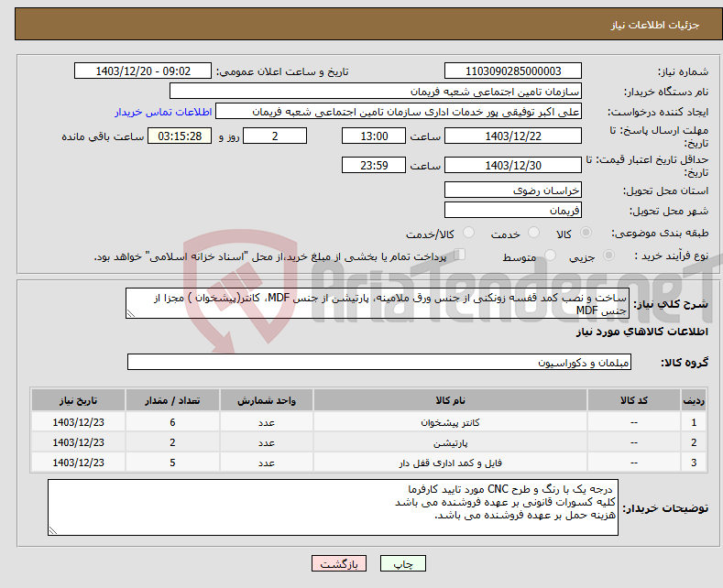Toggle treasury bonds payment checkbox
723x588 pixels.
[x=460, y=255]
